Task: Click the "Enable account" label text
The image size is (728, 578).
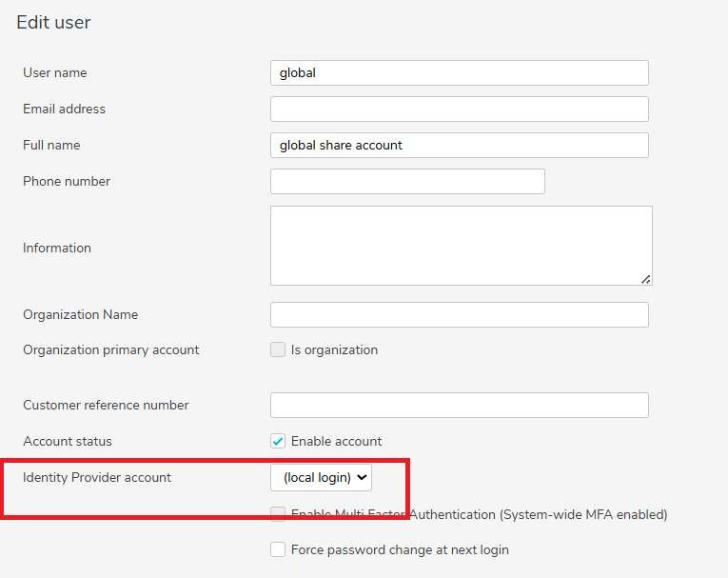Action: click(x=336, y=441)
